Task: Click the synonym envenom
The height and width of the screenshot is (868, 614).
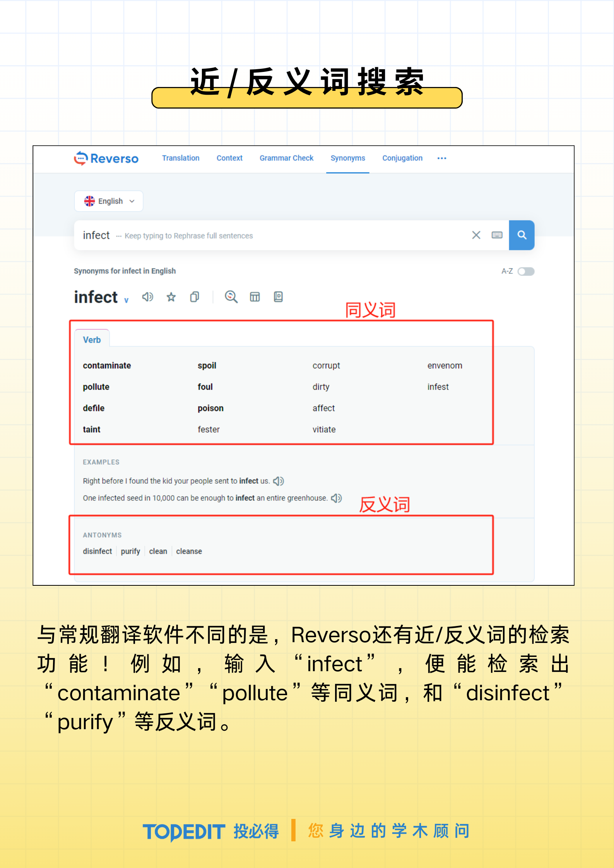Action: tap(445, 366)
